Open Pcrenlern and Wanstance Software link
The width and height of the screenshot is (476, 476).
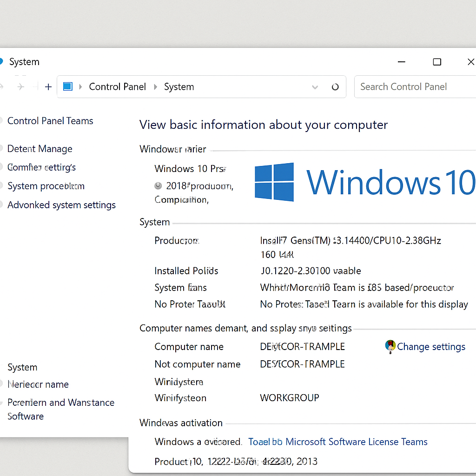[61, 409]
